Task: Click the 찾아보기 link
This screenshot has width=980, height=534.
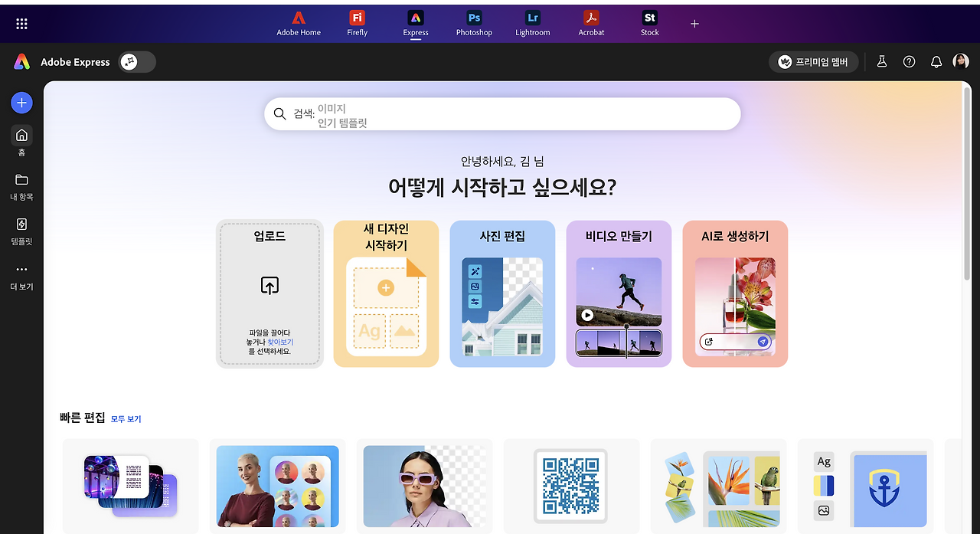Action: 280,342
